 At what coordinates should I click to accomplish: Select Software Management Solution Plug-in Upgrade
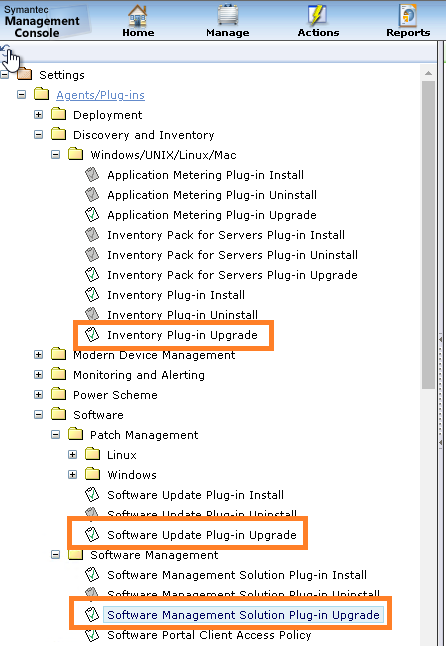click(243, 615)
